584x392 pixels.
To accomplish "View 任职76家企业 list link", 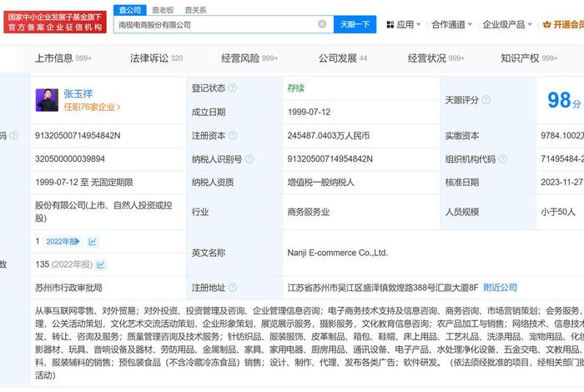I will point(92,108).
